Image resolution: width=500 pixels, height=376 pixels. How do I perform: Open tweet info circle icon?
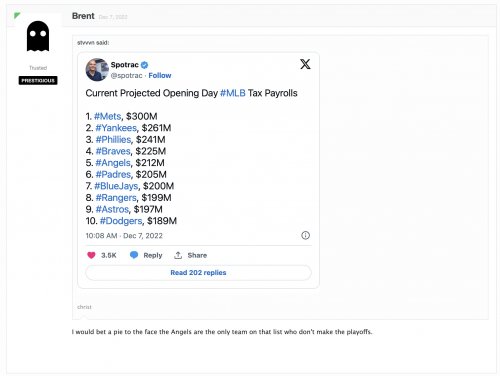pos(305,235)
